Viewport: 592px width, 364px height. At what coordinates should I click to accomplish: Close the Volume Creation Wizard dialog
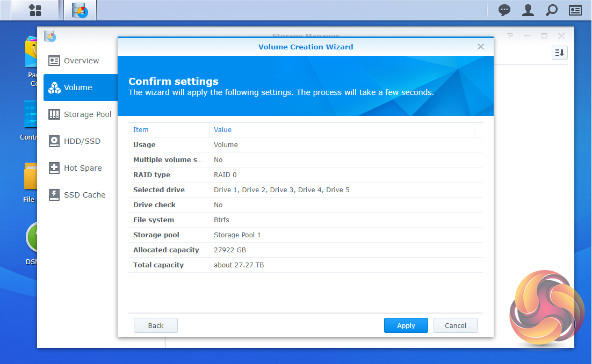coord(481,47)
